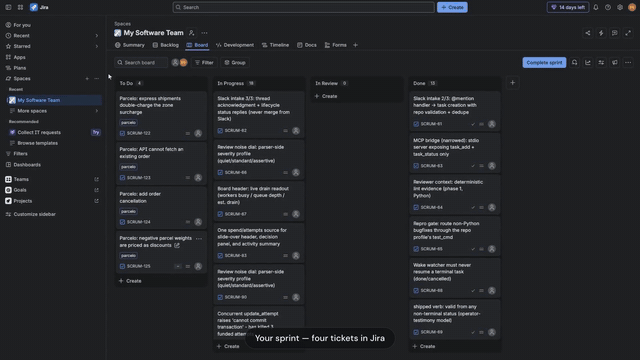Open the ellipsis menu beside My Software Team title

pyautogui.click(x=204, y=33)
